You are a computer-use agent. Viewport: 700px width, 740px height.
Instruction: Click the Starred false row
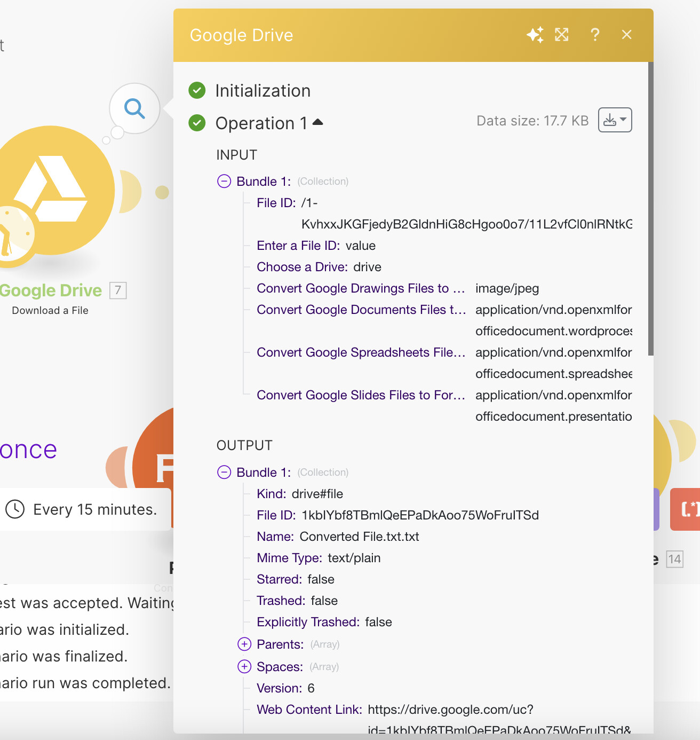click(x=296, y=579)
